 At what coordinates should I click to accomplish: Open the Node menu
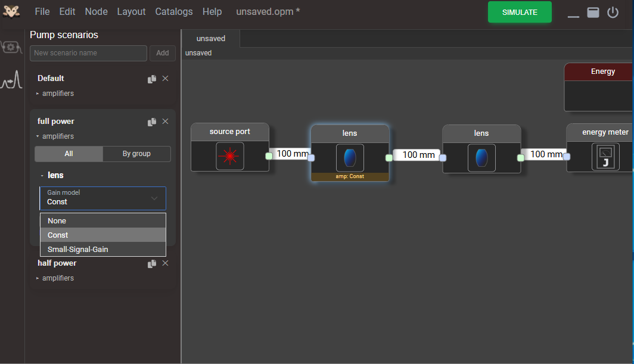coord(97,12)
